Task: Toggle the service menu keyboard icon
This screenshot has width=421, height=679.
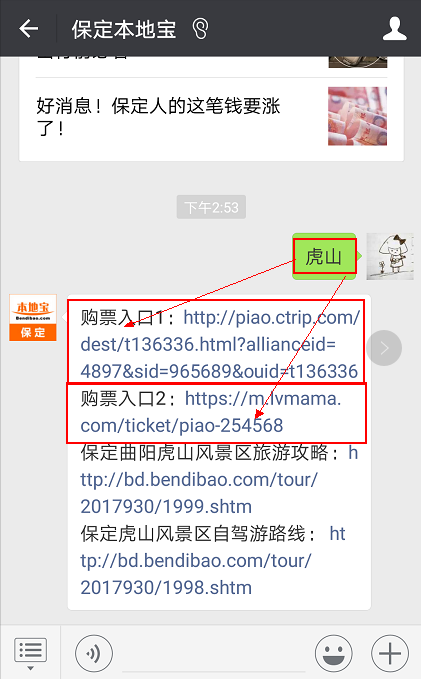Action: point(30,653)
